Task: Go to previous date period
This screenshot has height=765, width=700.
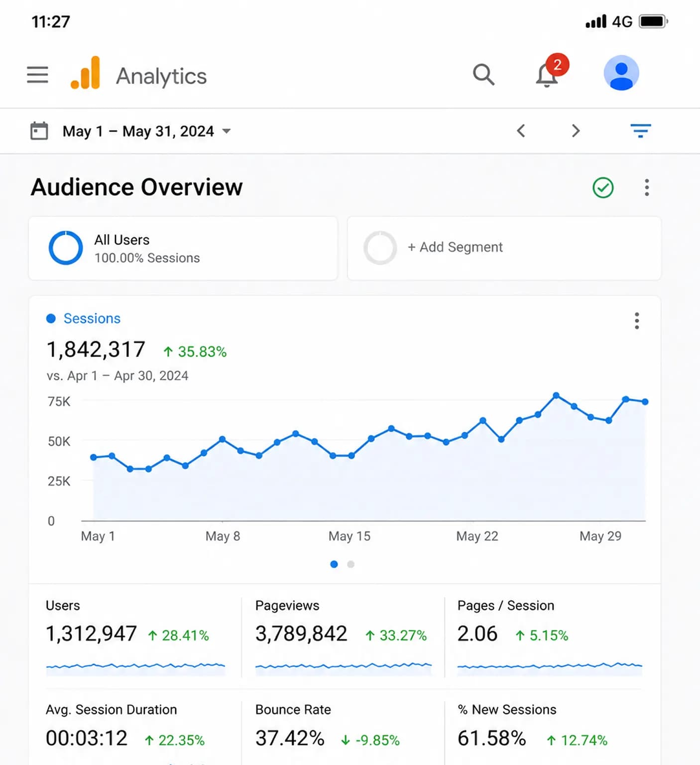Action: [x=521, y=131]
